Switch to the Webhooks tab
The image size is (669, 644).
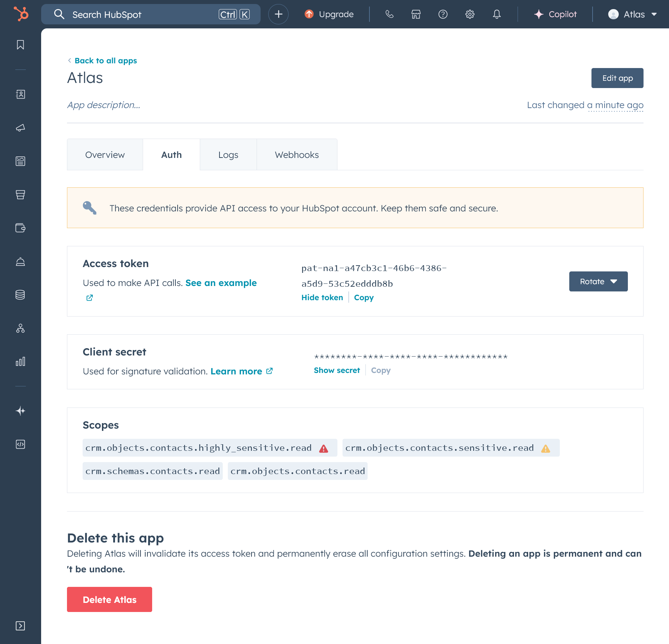tap(297, 155)
